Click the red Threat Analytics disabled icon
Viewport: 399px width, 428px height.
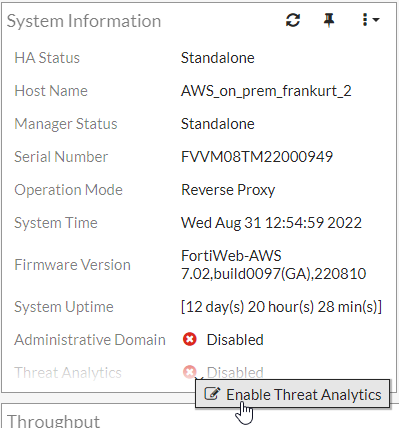click(x=190, y=372)
